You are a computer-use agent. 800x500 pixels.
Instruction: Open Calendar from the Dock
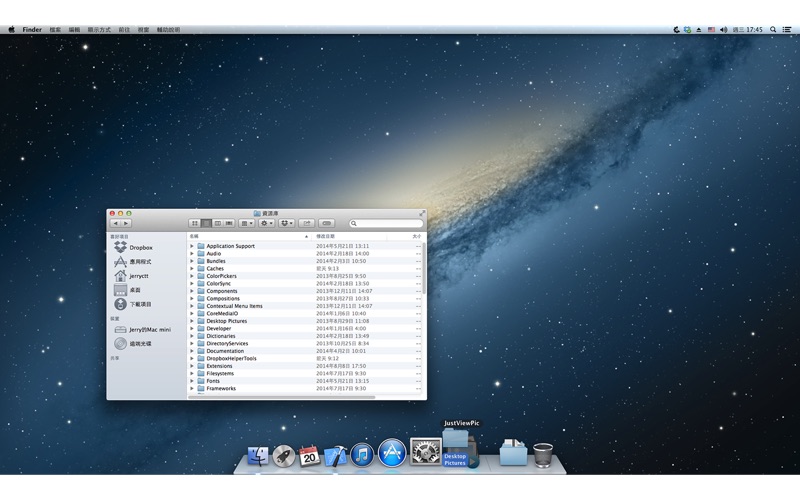point(309,456)
